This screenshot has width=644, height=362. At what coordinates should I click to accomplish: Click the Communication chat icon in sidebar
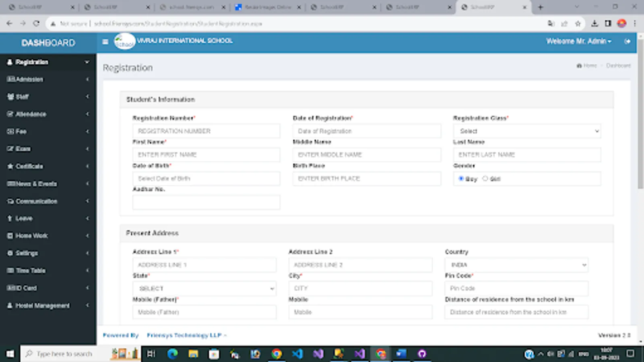10,201
